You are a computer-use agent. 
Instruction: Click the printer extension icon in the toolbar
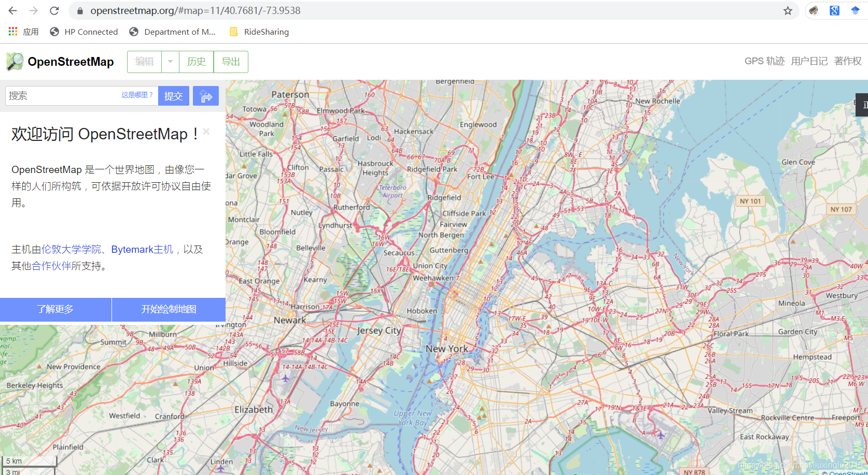pyautogui.click(x=814, y=10)
